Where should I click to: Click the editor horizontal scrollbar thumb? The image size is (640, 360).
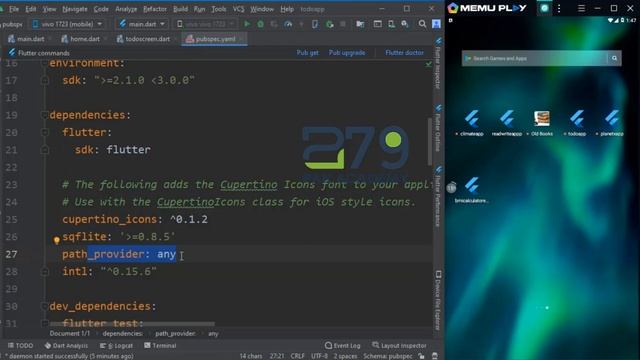click(133, 324)
